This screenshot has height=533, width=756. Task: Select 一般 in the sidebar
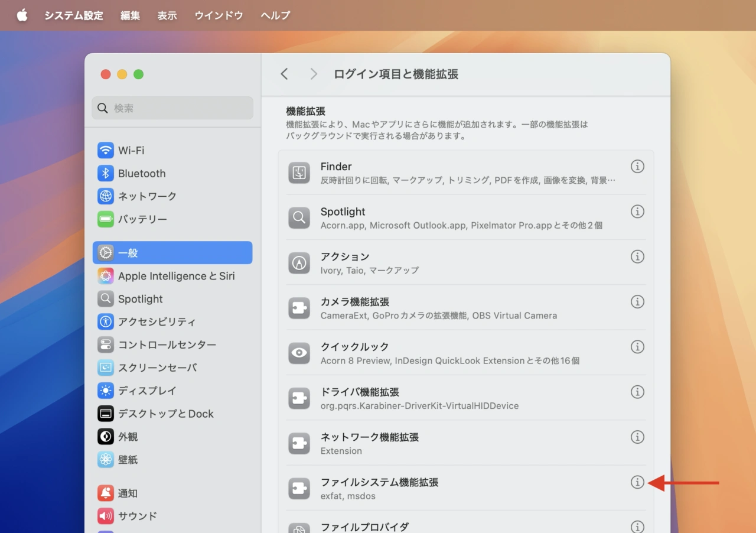172,253
